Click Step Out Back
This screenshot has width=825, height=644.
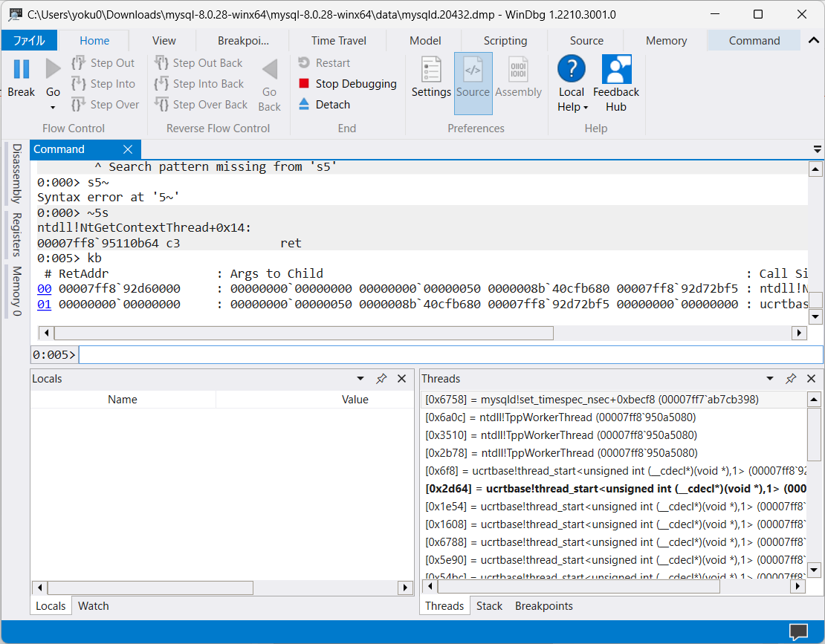click(x=198, y=63)
